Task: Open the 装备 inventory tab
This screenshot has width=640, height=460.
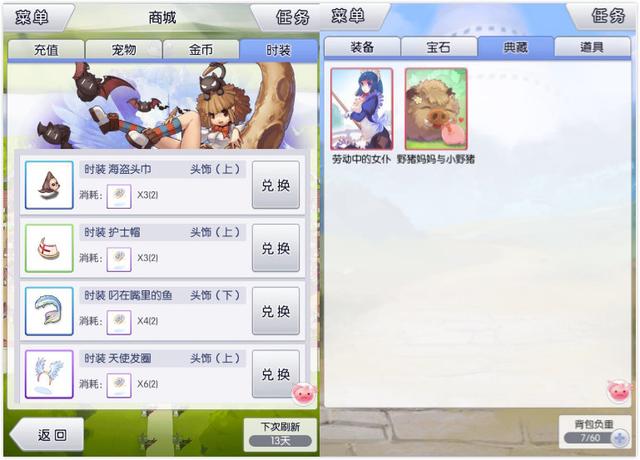Action: 362,47
